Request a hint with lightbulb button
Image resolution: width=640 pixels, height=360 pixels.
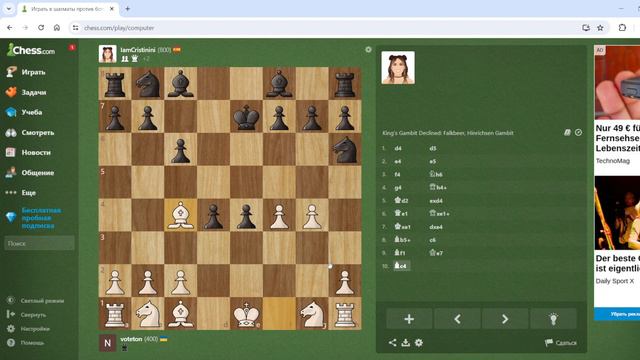pos(553,319)
